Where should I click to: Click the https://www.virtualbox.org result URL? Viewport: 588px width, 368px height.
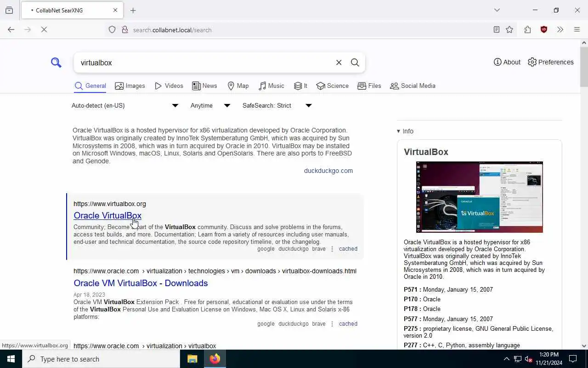pyautogui.click(x=110, y=204)
